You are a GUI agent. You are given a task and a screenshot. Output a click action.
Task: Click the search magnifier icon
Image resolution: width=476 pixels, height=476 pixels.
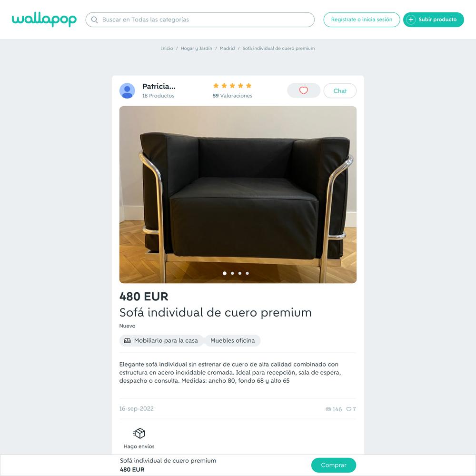pos(94,20)
